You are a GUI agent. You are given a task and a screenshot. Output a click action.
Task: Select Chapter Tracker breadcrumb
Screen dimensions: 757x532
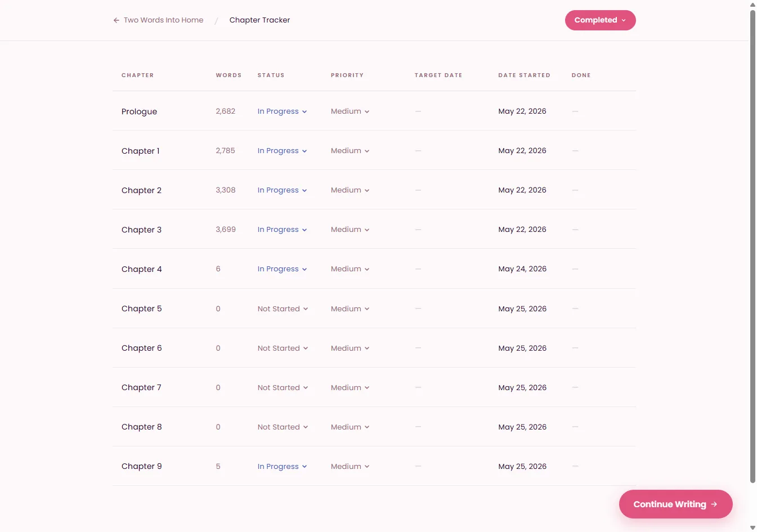(259, 20)
